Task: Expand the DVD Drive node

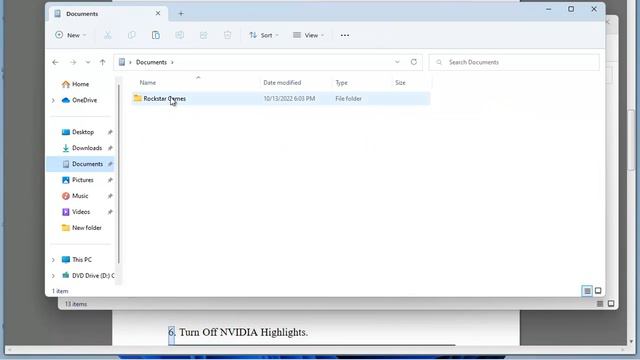Action: pyautogui.click(x=53, y=276)
